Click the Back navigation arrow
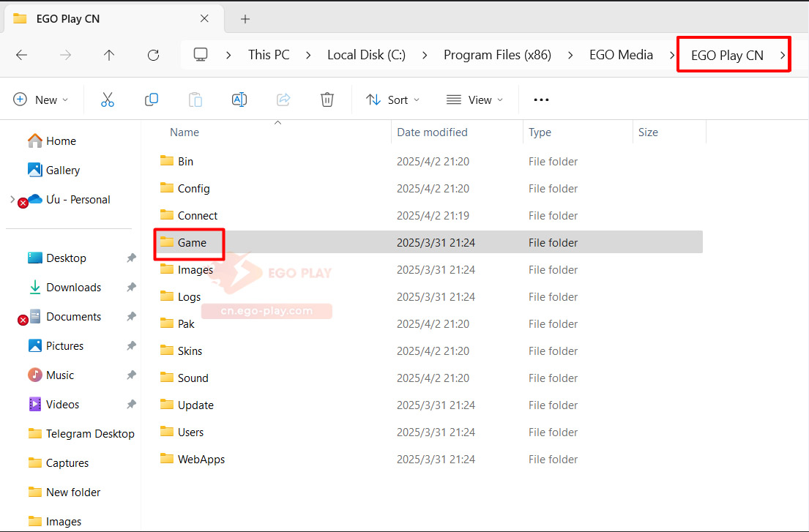809x532 pixels. [22, 55]
